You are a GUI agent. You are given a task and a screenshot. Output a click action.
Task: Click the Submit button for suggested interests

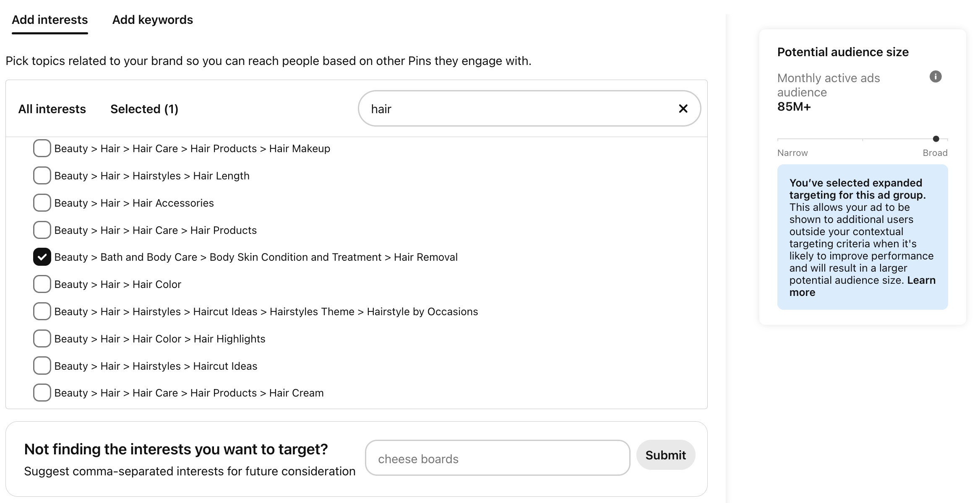(666, 455)
